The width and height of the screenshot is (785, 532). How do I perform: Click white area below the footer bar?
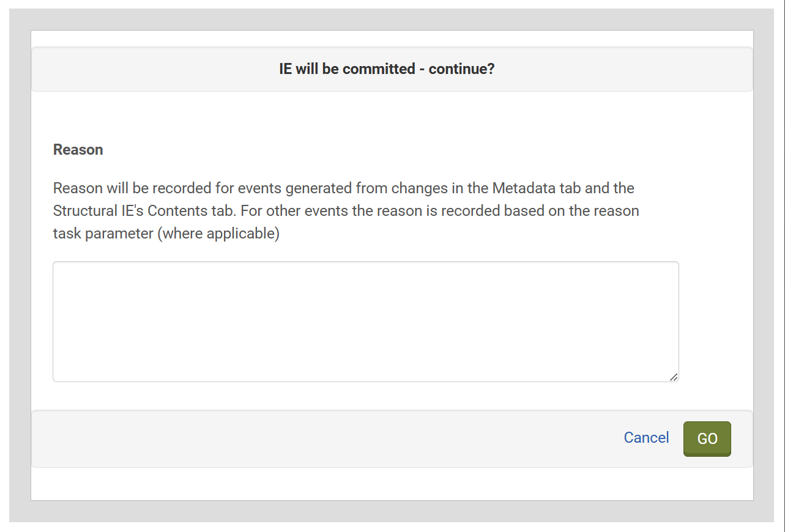coord(392,484)
